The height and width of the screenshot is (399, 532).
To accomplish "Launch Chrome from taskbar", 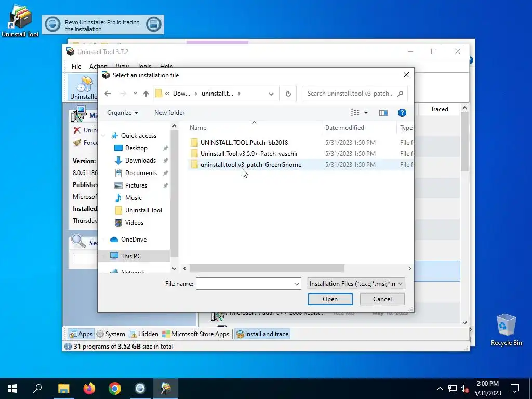I will coord(115,389).
